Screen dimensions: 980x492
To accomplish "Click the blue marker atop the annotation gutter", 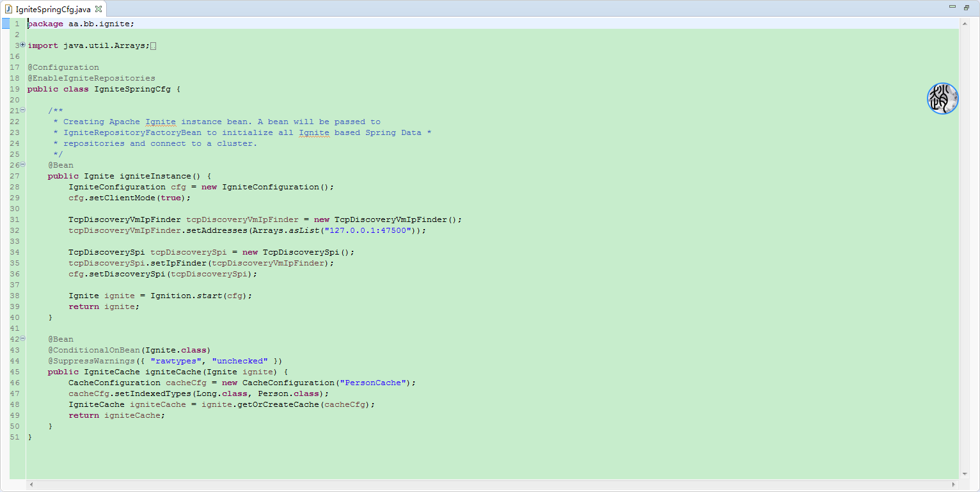I will tap(4, 23).
